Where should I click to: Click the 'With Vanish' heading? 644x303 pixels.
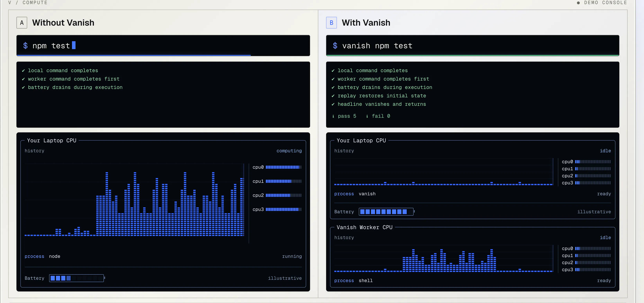(366, 23)
